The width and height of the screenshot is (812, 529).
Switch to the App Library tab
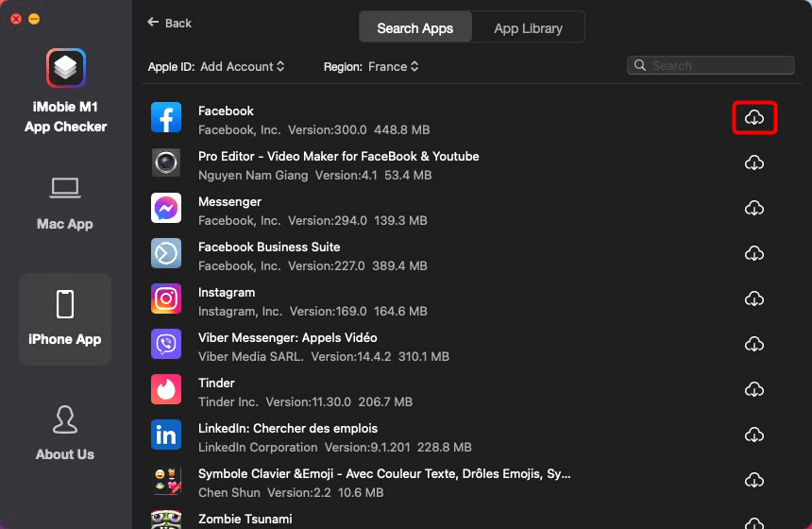point(528,27)
